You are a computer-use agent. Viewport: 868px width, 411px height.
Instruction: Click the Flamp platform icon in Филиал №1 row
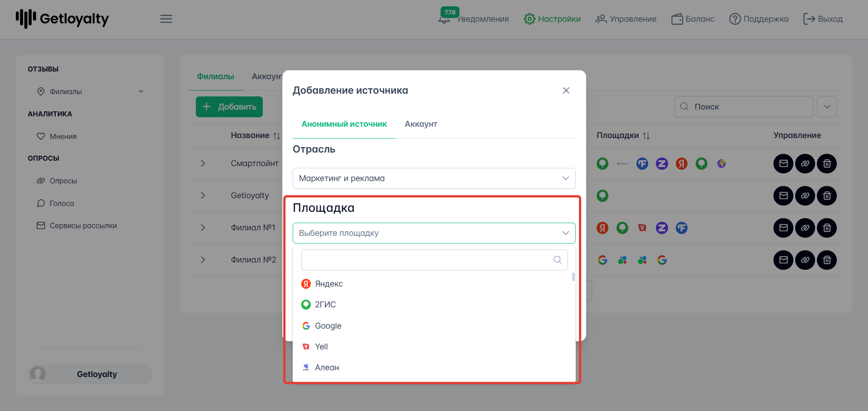point(682,228)
